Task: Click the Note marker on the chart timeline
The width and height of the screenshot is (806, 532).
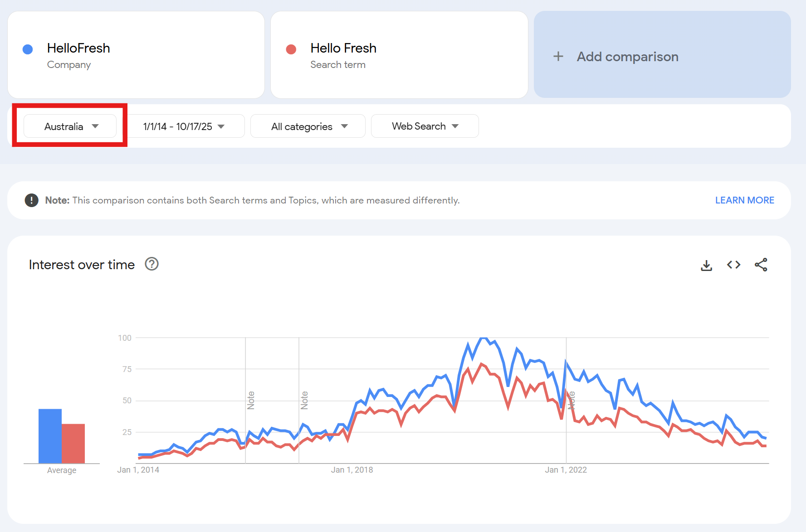Action: (x=251, y=401)
